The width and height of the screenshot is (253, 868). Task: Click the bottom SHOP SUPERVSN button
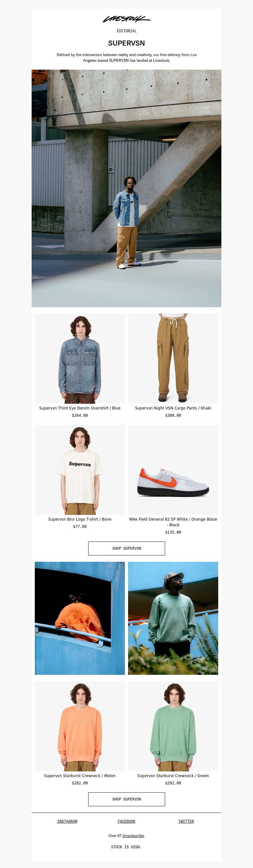click(x=126, y=799)
